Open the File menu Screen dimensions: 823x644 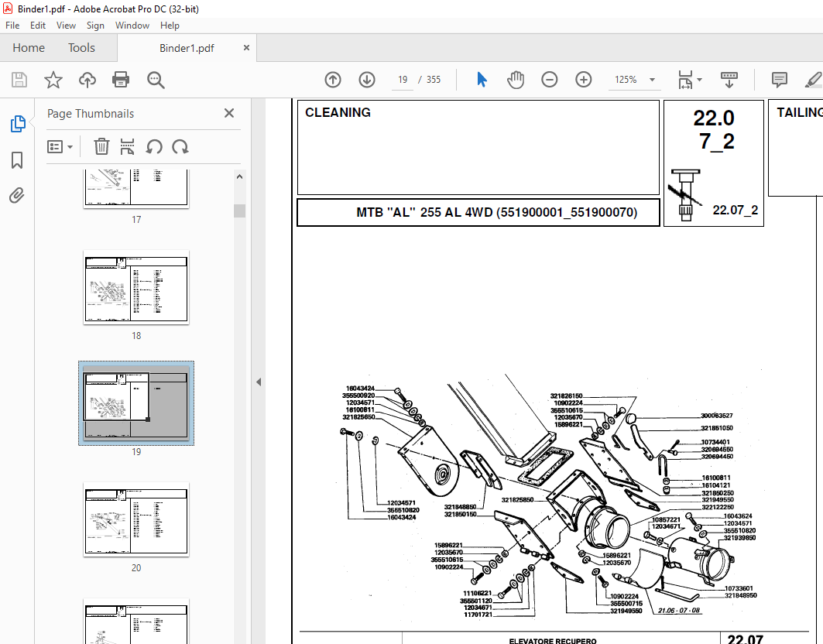pos(12,26)
